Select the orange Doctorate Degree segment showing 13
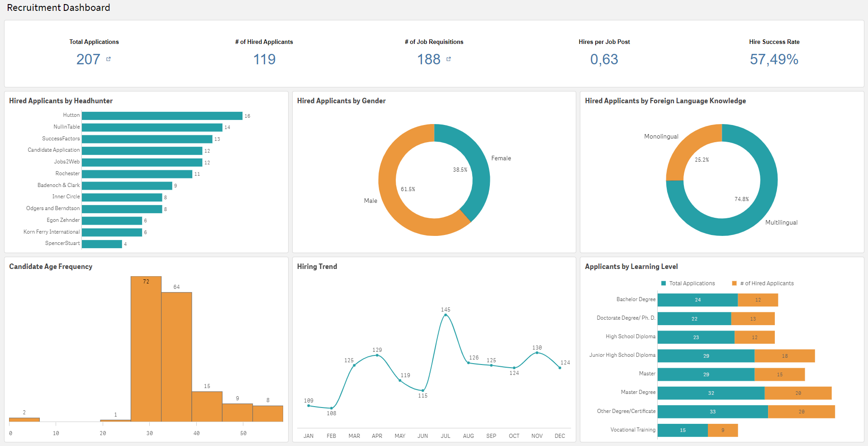Viewport: 868px width, 446px height. coord(753,319)
